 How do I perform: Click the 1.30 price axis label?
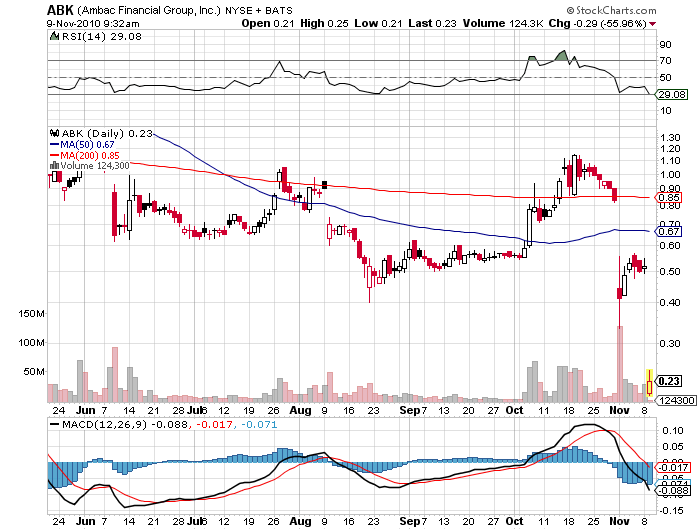(670, 137)
